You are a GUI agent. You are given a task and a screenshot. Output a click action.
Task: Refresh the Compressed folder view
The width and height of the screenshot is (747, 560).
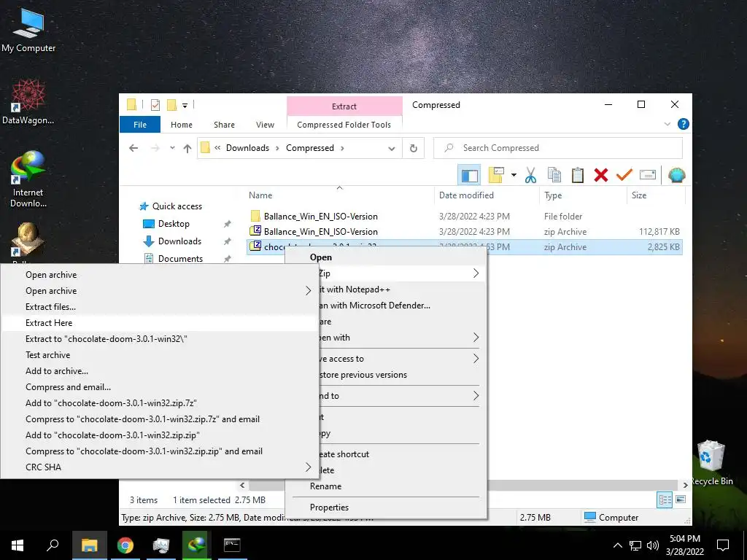[414, 148]
